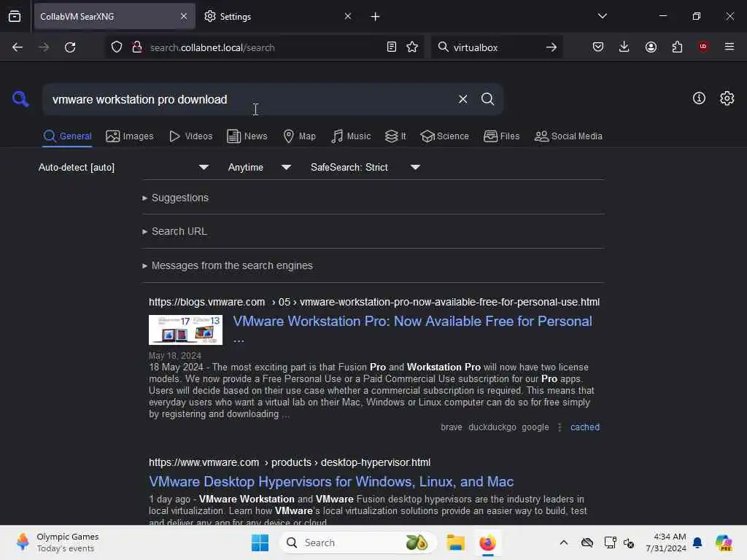
Task: Open the Downloads panel icon
Action: tap(624, 47)
